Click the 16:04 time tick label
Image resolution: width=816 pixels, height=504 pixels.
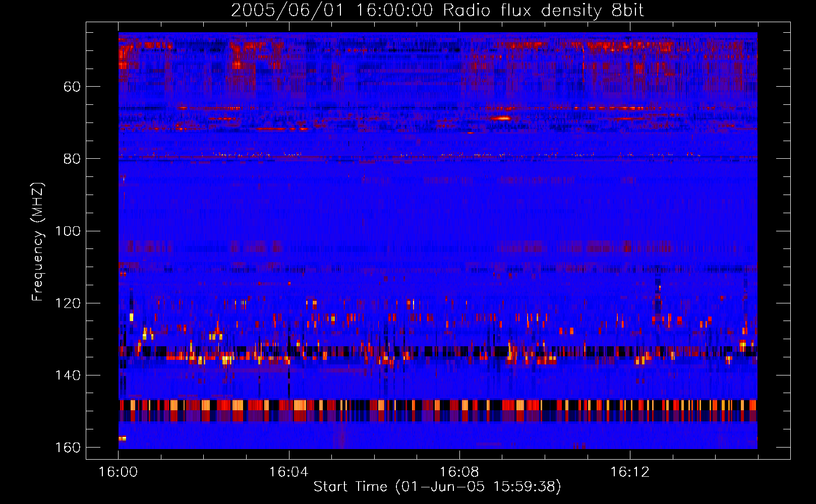pyautogui.click(x=288, y=472)
